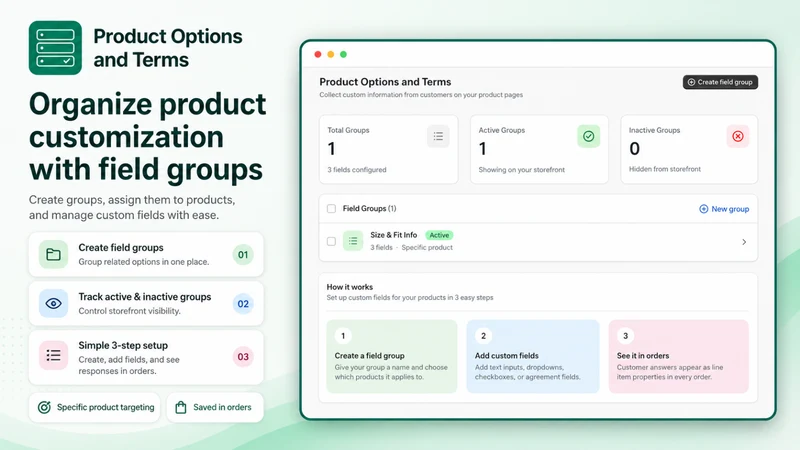This screenshot has height=450, width=800.
Task: Select the Inactive Groups stat card
Action: pyautogui.click(x=689, y=149)
